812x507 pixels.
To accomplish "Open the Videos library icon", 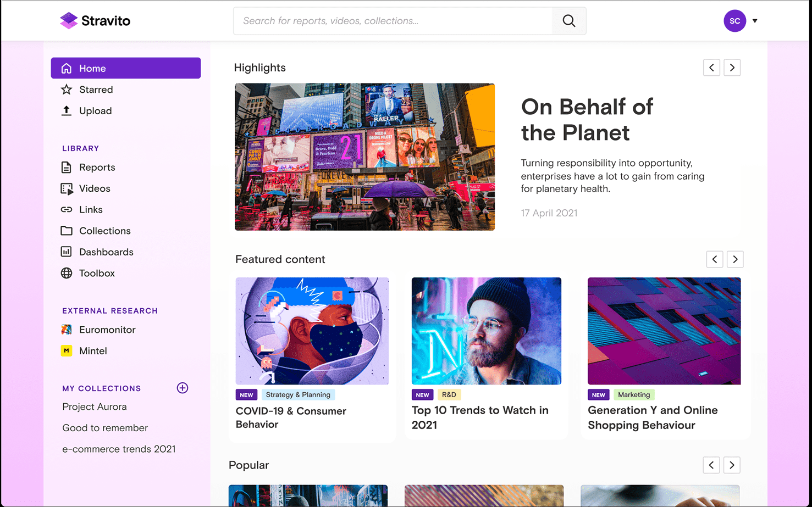I will tap(67, 189).
